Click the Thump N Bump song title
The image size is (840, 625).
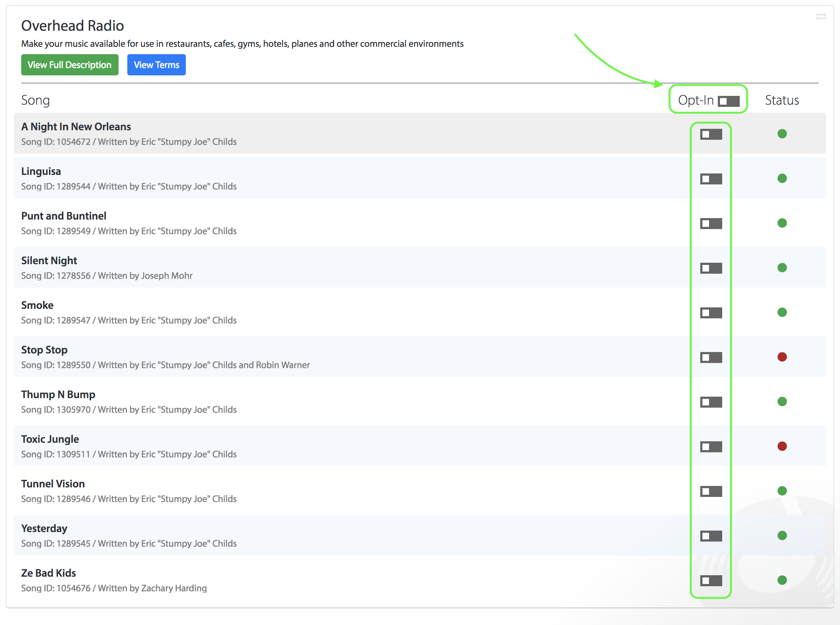(x=58, y=394)
